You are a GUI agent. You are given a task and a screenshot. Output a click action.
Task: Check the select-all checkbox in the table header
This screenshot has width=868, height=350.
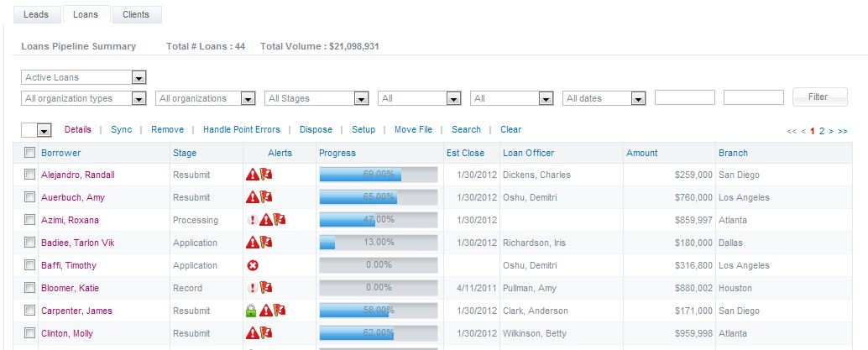click(x=29, y=152)
